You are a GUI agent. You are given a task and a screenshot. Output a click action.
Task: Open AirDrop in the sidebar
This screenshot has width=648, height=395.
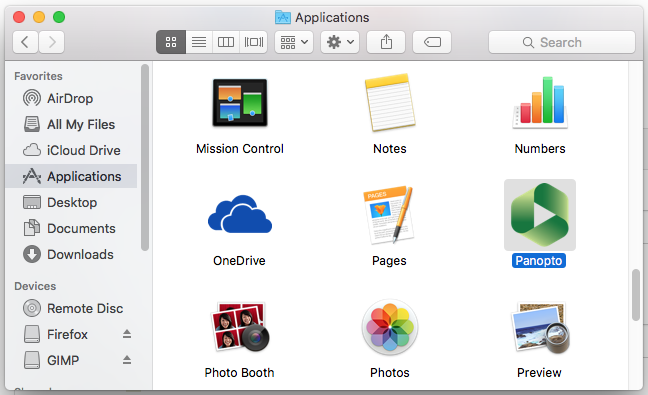(x=71, y=98)
